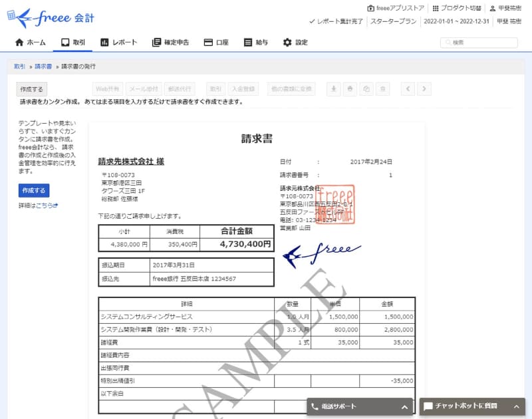
Task: Click 他の書類に変換 option
Action: pos(291,88)
